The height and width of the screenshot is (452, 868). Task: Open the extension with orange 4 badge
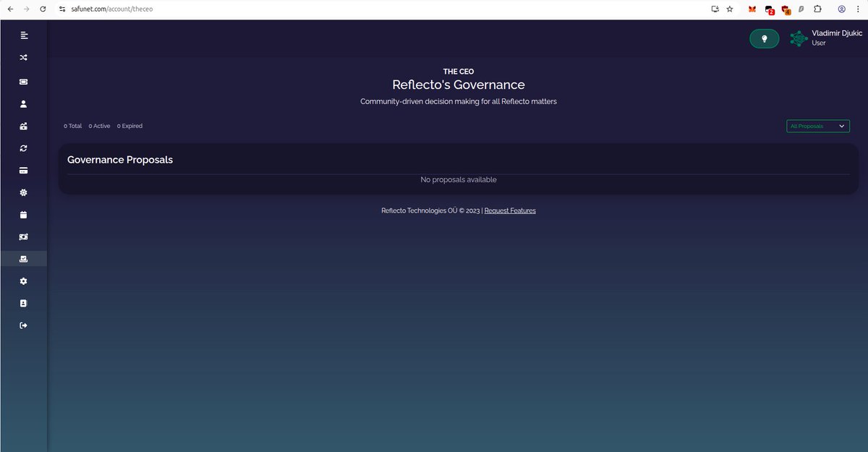(x=786, y=9)
